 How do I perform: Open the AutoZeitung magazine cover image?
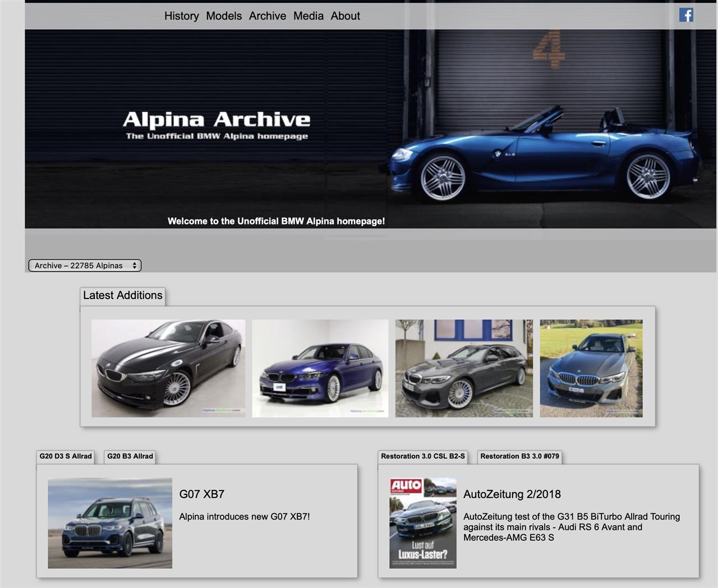(x=423, y=523)
